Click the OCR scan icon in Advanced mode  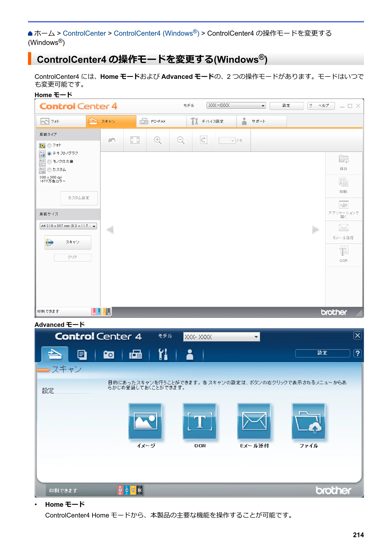click(x=200, y=421)
